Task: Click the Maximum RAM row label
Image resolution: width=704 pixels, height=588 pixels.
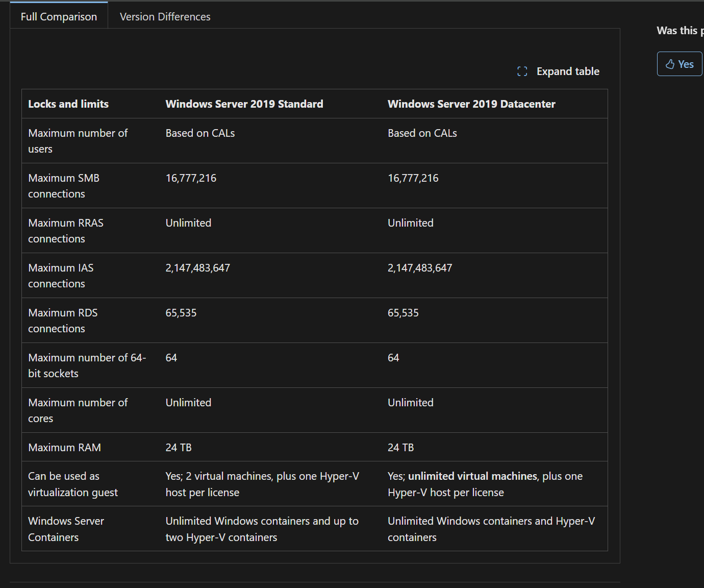Action: 64,448
